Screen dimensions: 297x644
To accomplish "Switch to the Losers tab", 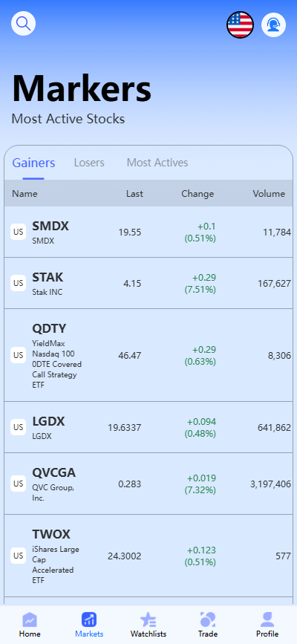I will coord(89,163).
